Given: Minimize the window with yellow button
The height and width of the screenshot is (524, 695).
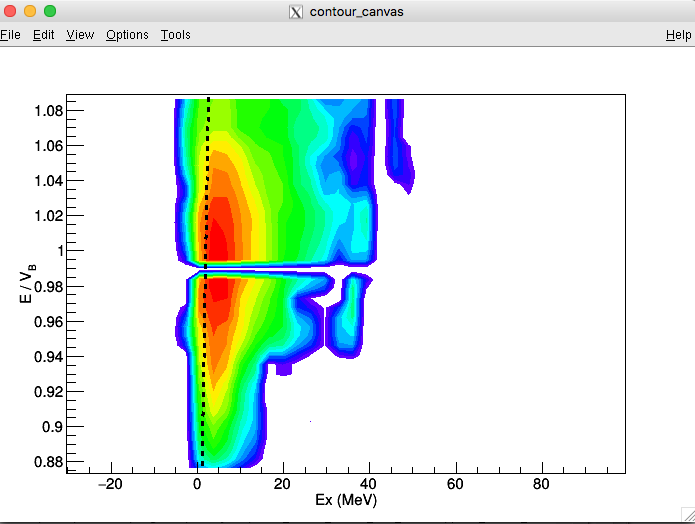Looking at the screenshot, I should [x=30, y=11].
